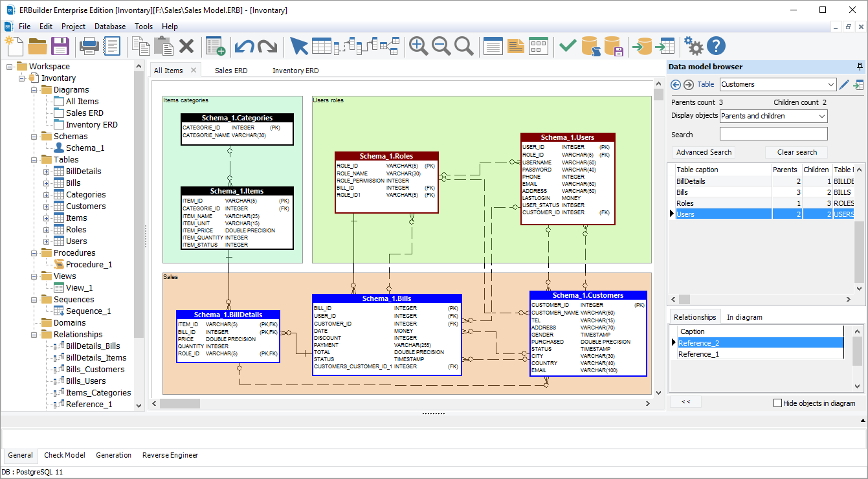
Task: Click the Clear search button
Action: pos(796,152)
